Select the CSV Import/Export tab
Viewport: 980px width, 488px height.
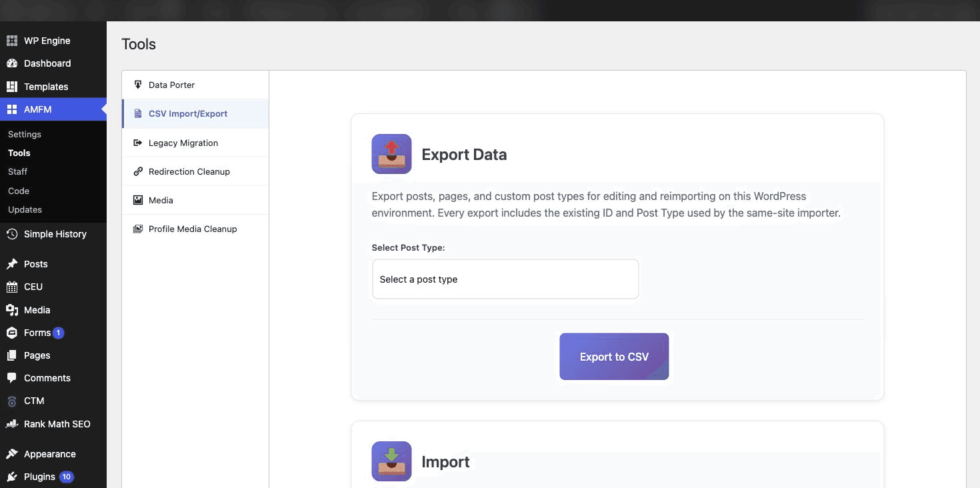(195, 114)
